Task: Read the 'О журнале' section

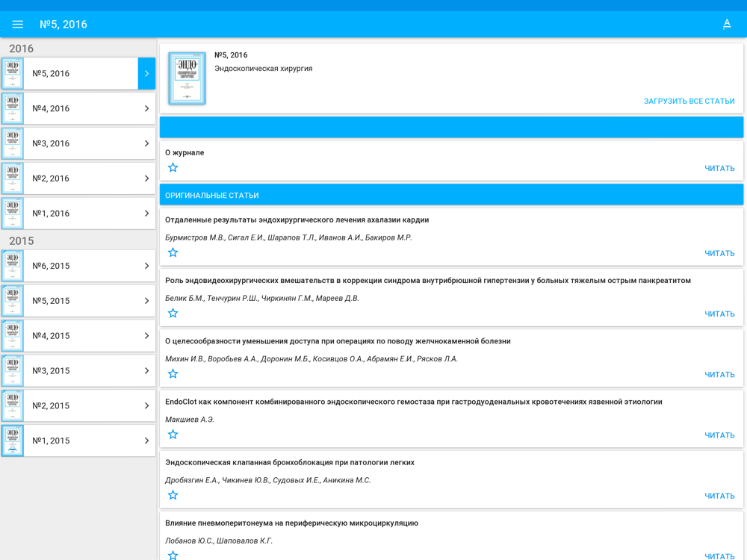Action: [719, 168]
